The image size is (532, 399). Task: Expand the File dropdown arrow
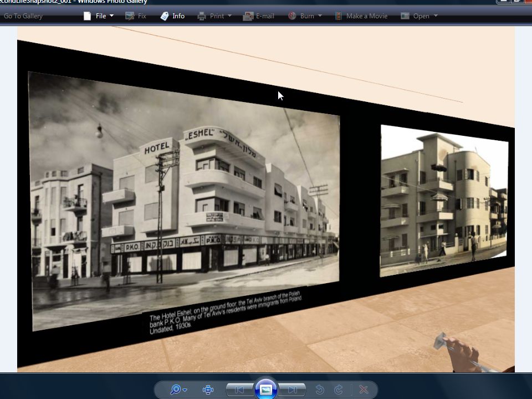[x=111, y=16]
